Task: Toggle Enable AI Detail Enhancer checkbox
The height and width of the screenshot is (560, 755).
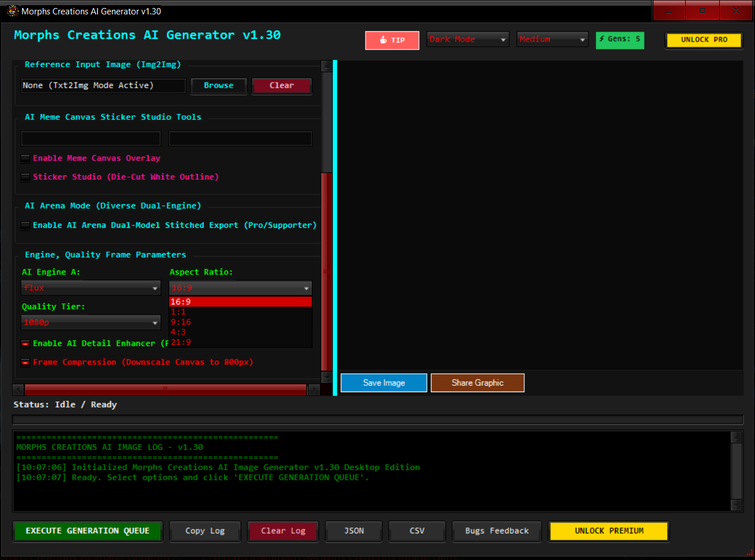Action: coord(25,344)
